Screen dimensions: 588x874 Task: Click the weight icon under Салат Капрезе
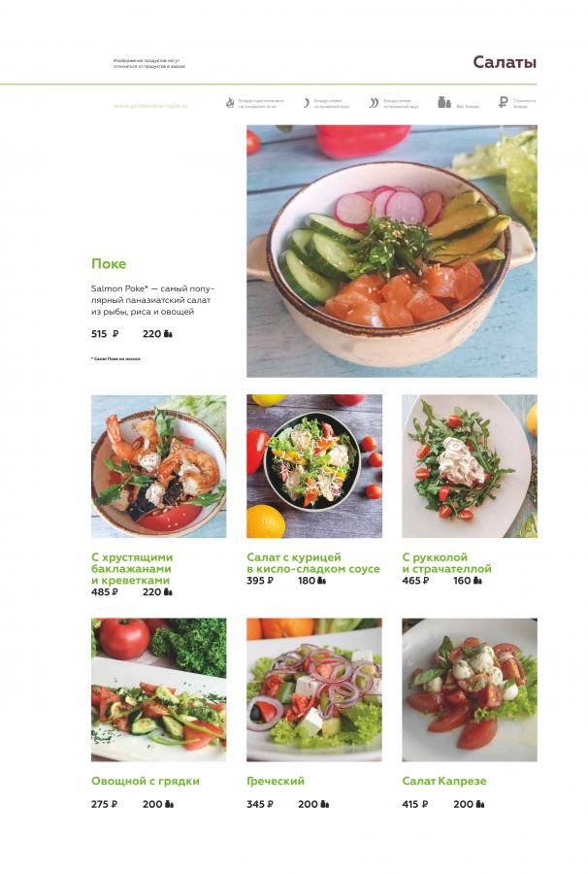coord(479,804)
